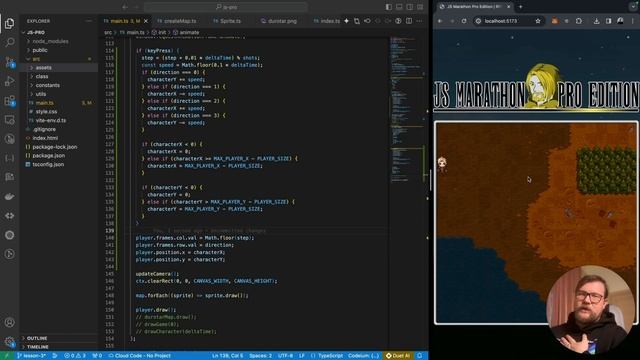Open the Remote Explorer view
Image resolution: width=640 pixels, height=360 pixels.
click(x=9, y=120)
